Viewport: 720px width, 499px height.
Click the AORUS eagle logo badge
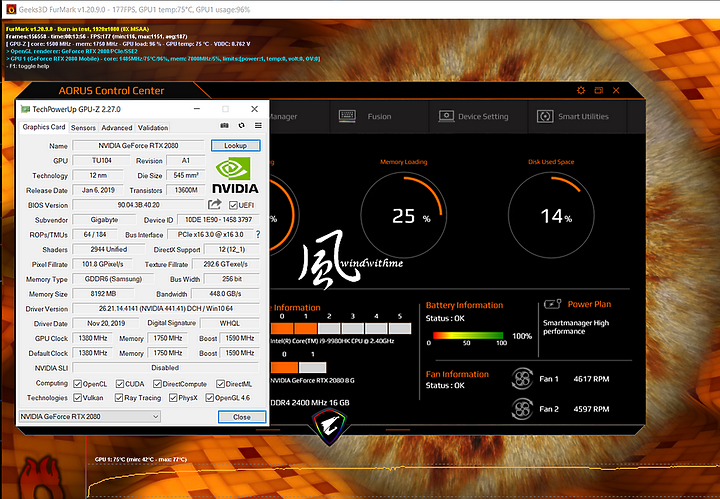tap(329, 426)
